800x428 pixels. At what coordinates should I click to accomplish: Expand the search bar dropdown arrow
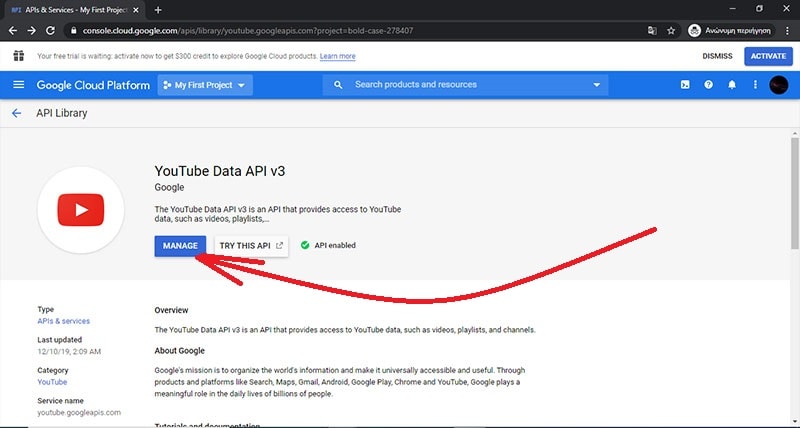coord(597,85)
